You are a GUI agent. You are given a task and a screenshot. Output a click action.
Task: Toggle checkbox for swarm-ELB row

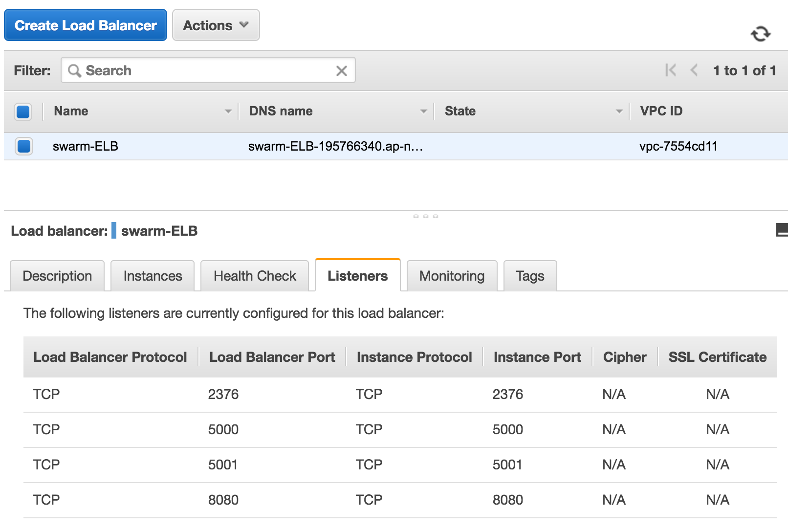23,146
